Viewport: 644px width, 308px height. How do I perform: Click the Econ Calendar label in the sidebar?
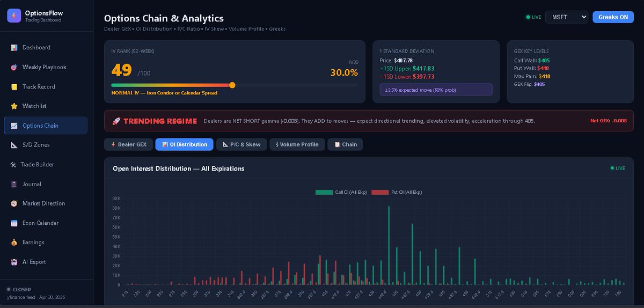coord(40,223)
